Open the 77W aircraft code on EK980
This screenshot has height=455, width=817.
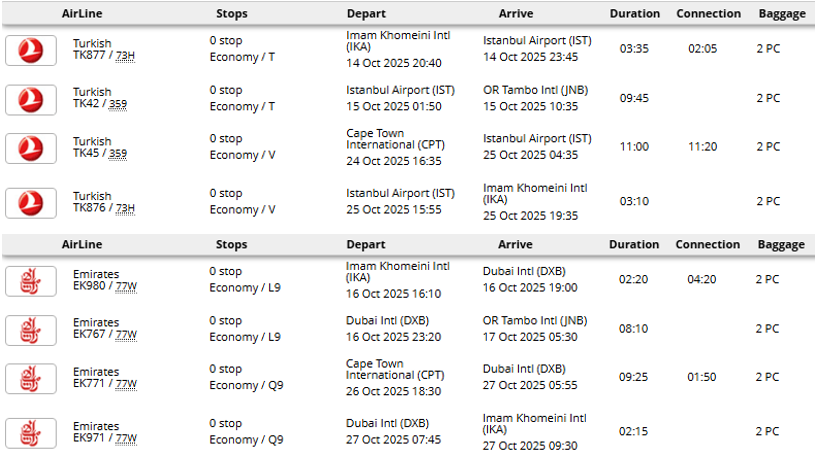click(126, 288)
